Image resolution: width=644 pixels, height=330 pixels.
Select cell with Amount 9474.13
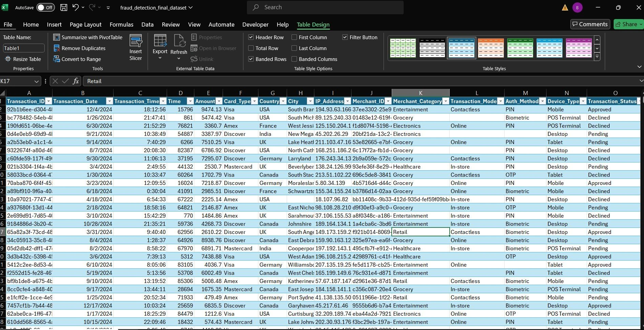click(208, 109)
